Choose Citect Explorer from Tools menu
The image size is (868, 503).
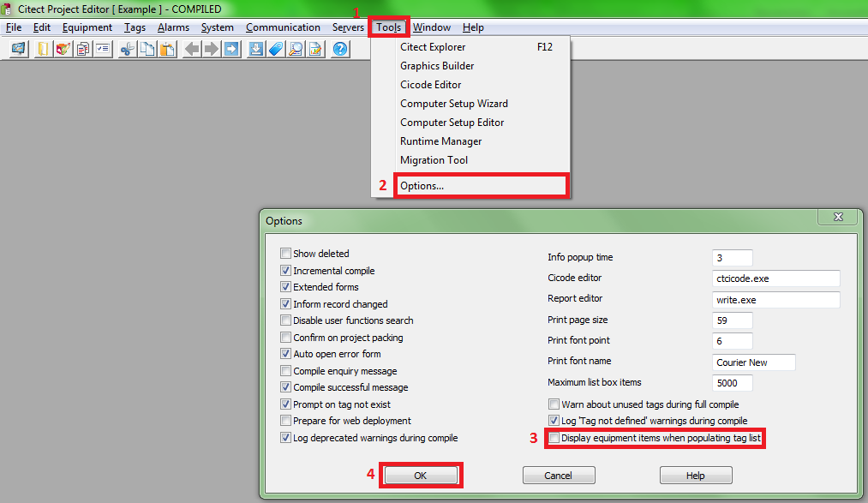click(471, 47)
